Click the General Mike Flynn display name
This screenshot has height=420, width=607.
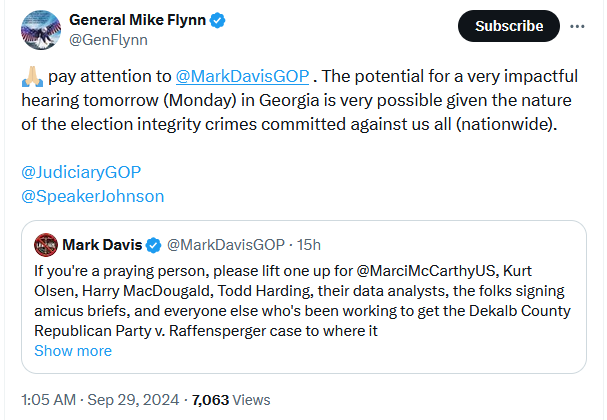pos(137,20)
